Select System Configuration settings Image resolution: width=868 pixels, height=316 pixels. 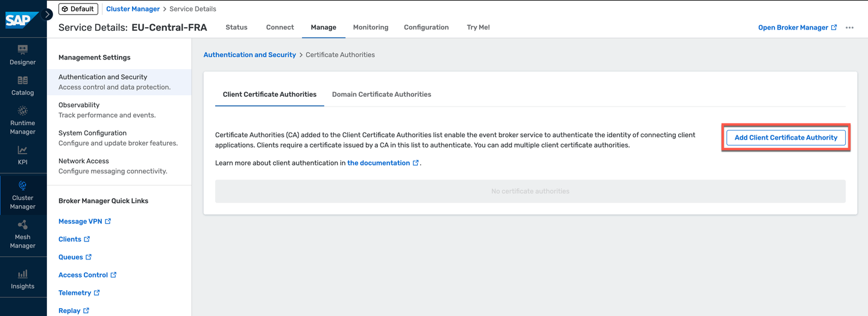click(x=119, y=138)
